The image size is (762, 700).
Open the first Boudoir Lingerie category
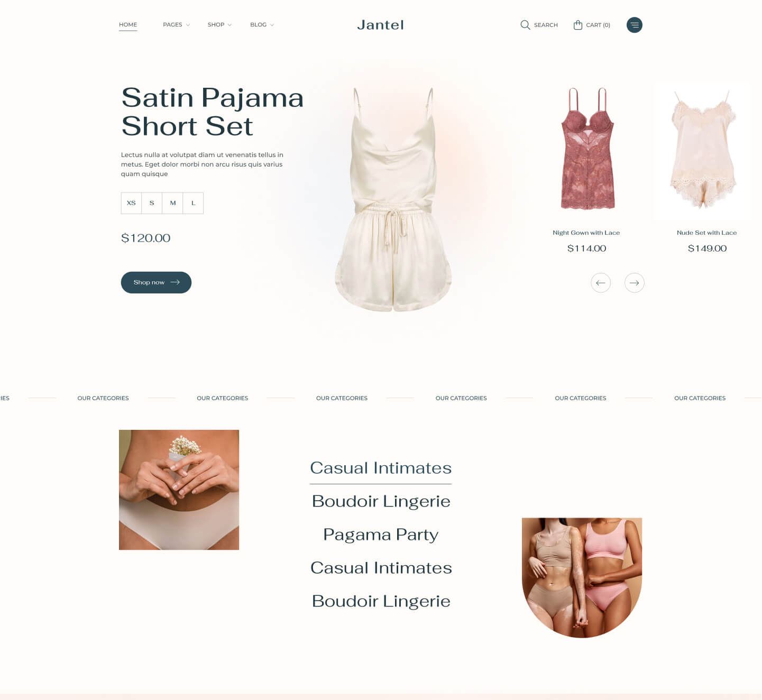[x=381, y=501]
